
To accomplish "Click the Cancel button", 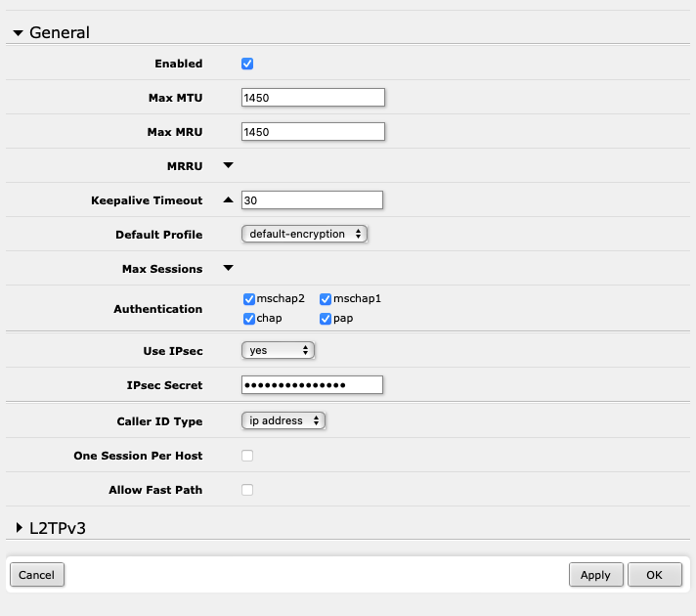I will (x=37, y=575).
